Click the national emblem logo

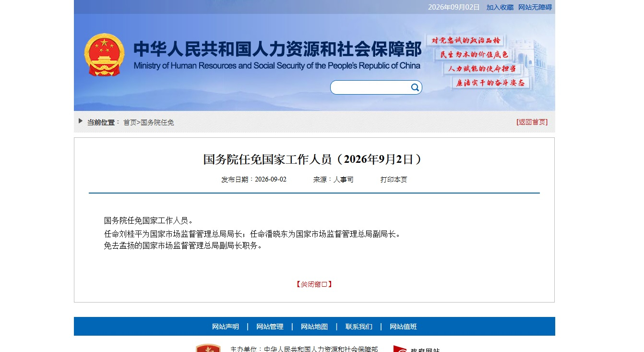point(104,55)
